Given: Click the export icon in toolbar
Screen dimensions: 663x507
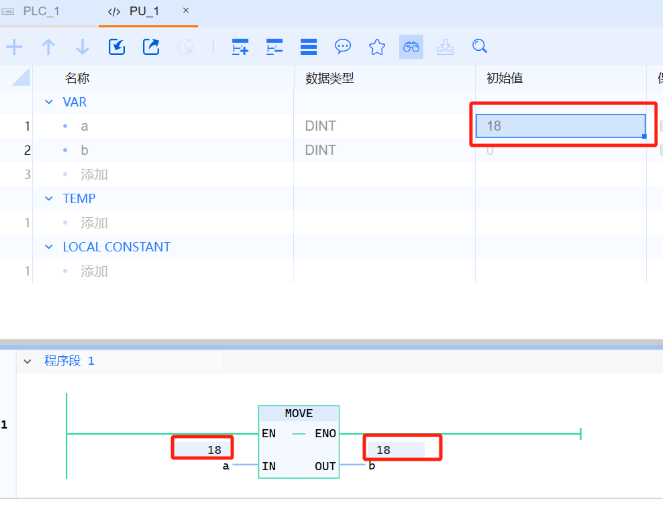Looking at the screenshot, I should click(x=151, y=47).
